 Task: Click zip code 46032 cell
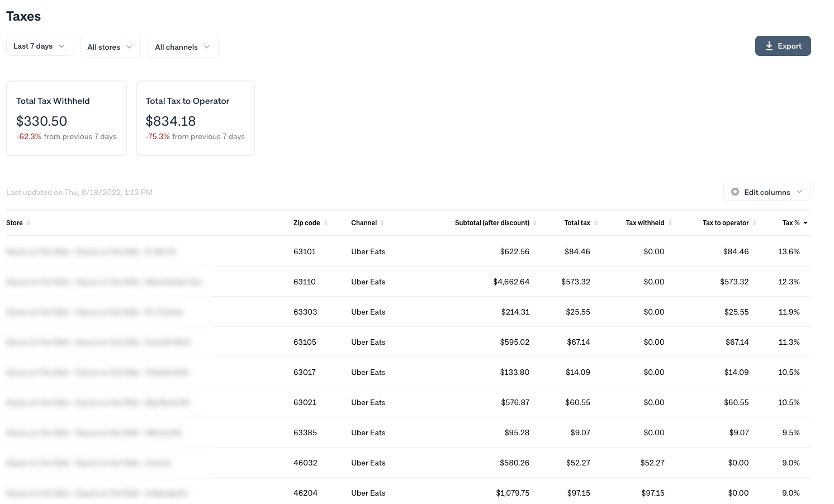(x=305, y=463)
